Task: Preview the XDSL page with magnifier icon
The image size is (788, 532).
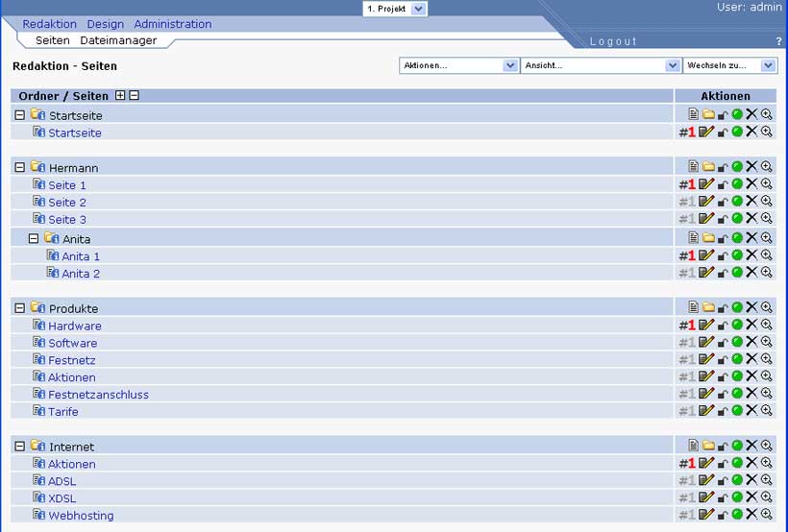Action: pos(767,496)
